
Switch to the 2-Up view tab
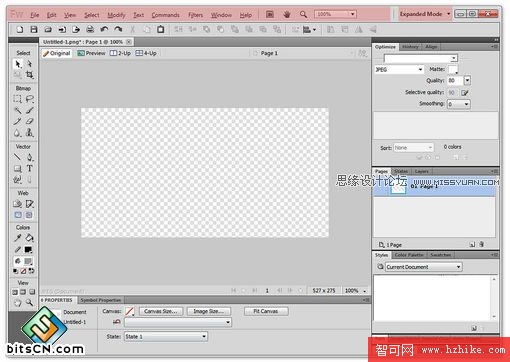coord(120,53)
